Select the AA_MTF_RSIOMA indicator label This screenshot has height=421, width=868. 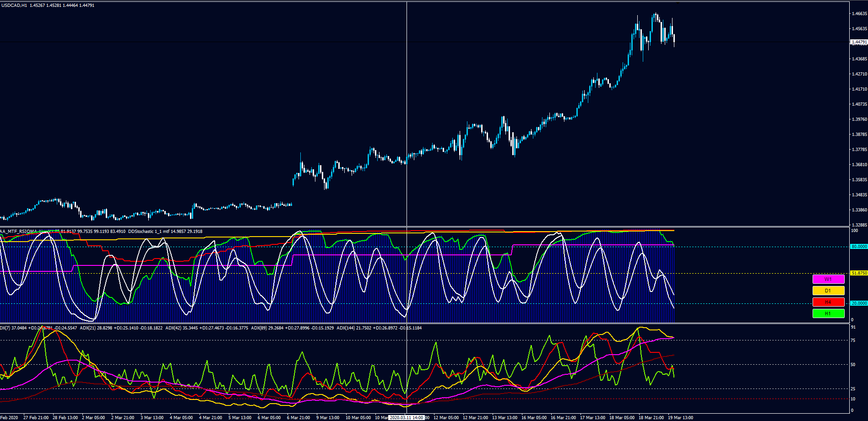[x=18, y=231]
